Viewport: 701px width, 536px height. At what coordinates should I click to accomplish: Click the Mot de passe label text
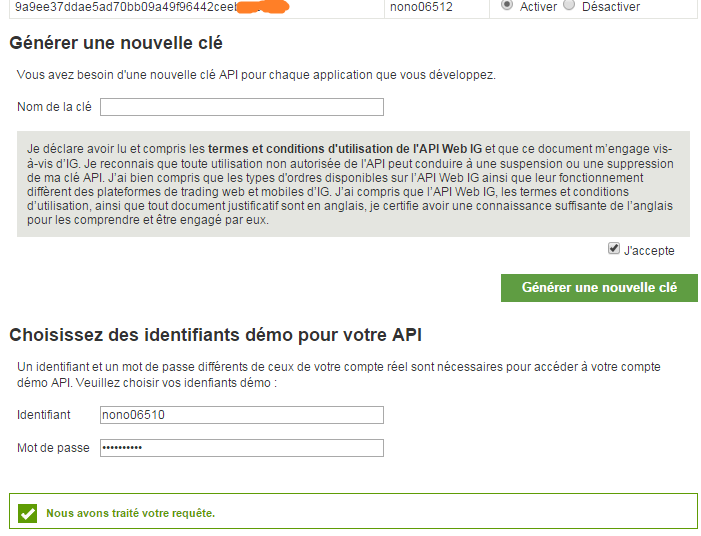coord(53,448)
